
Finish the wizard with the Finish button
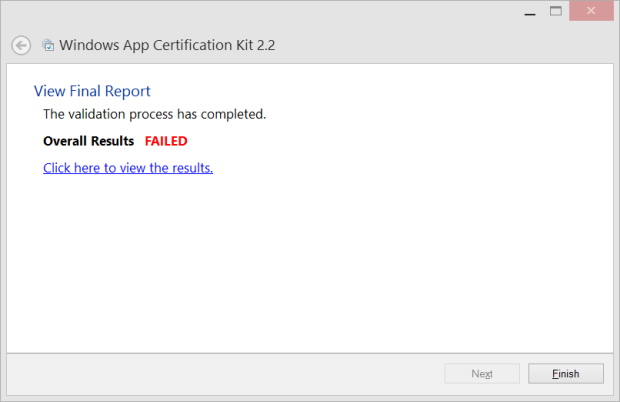coord(566,374)
